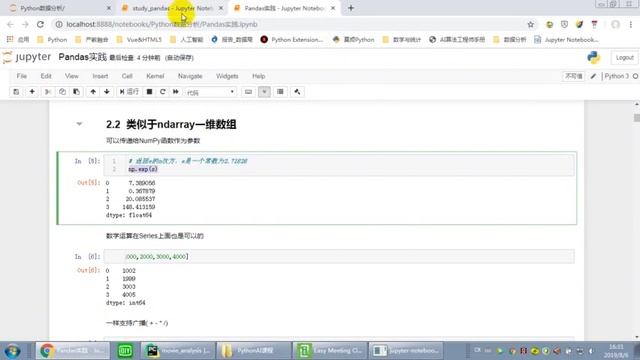
Task: Open the PythonAI课程 folder taskbar item
Action: 253,351
